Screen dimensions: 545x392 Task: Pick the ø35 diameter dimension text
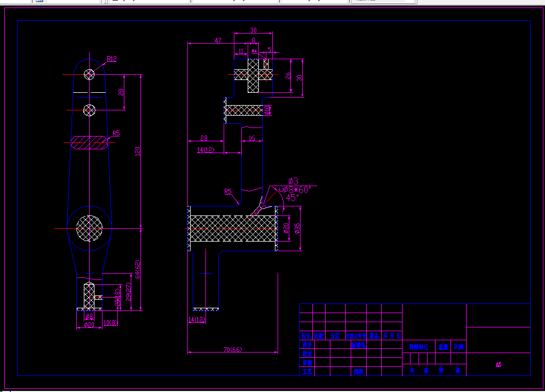pos(297,228)
